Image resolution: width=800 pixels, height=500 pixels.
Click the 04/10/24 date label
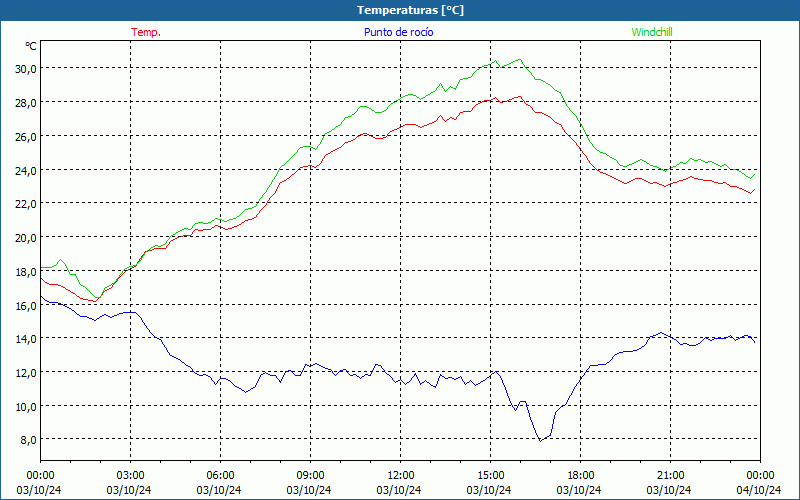tap(759, 490)
